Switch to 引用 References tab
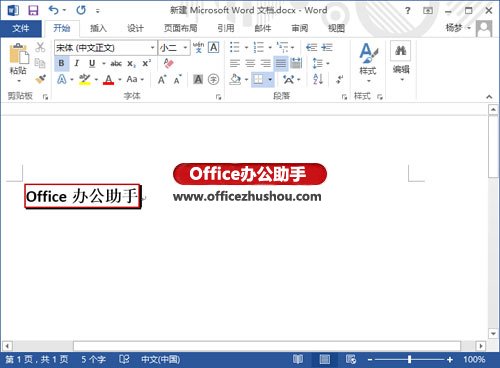This screenshot has width=500, height=368. coord(226,28)
